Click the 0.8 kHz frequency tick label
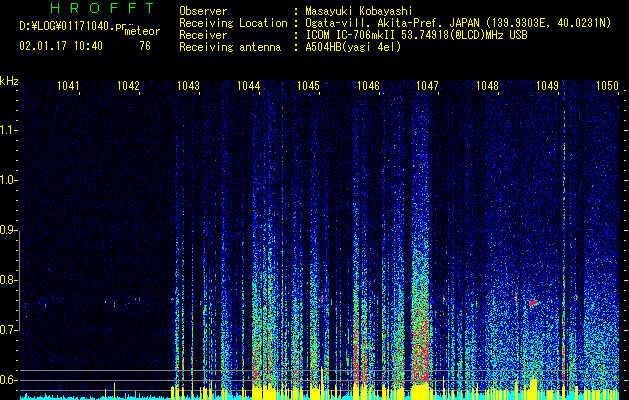This screenshot has height=400, width=629. click(x=7, y=280)
